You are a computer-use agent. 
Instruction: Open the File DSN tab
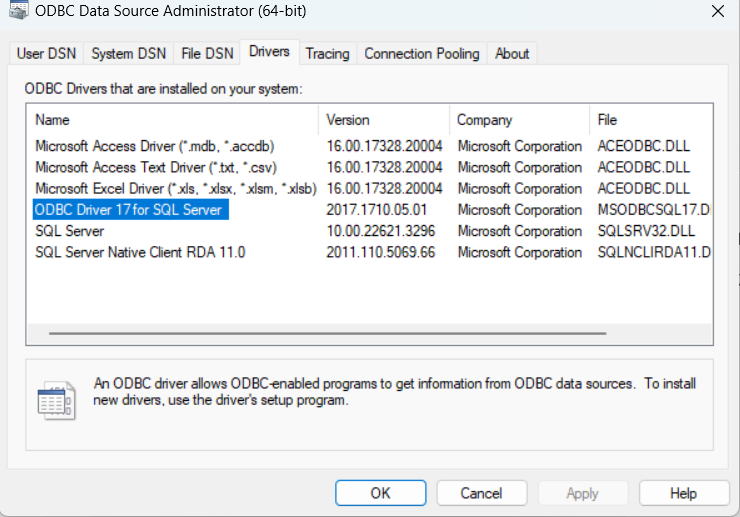[x=207, y=53]
